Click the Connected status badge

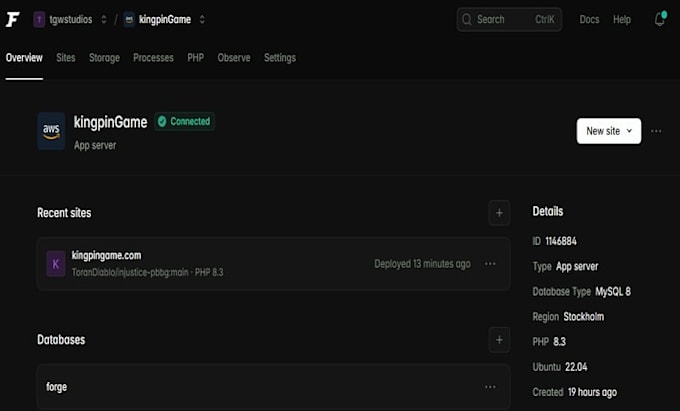(x=184, y=121)
